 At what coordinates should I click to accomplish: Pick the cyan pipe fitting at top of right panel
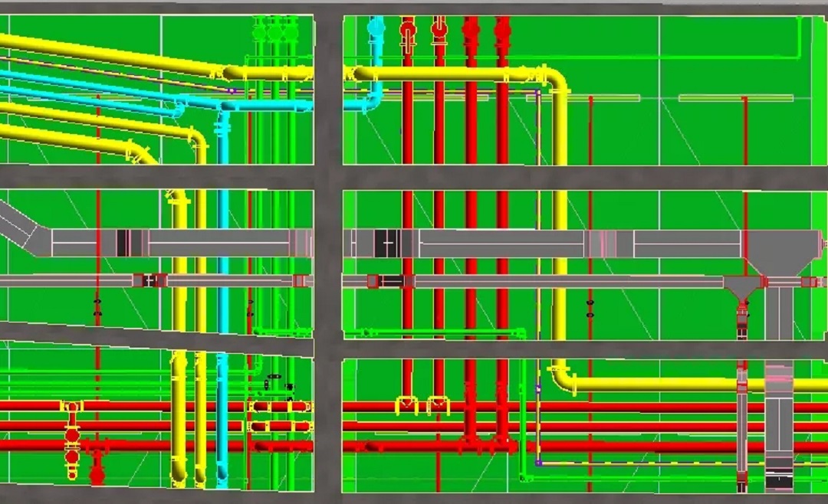[x=376, y=29]
